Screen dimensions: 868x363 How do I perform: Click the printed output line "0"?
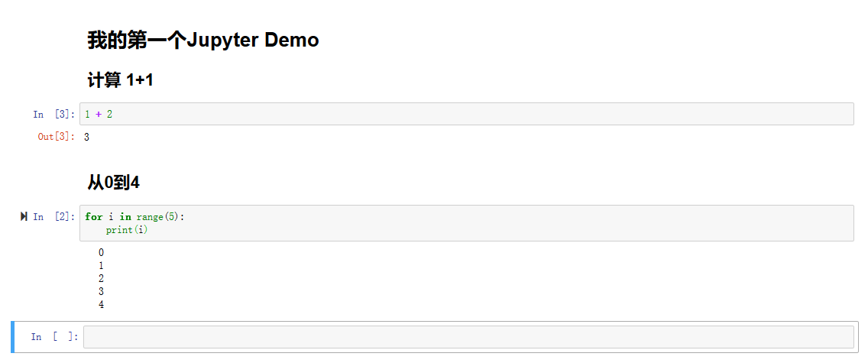tap(102, 252)
